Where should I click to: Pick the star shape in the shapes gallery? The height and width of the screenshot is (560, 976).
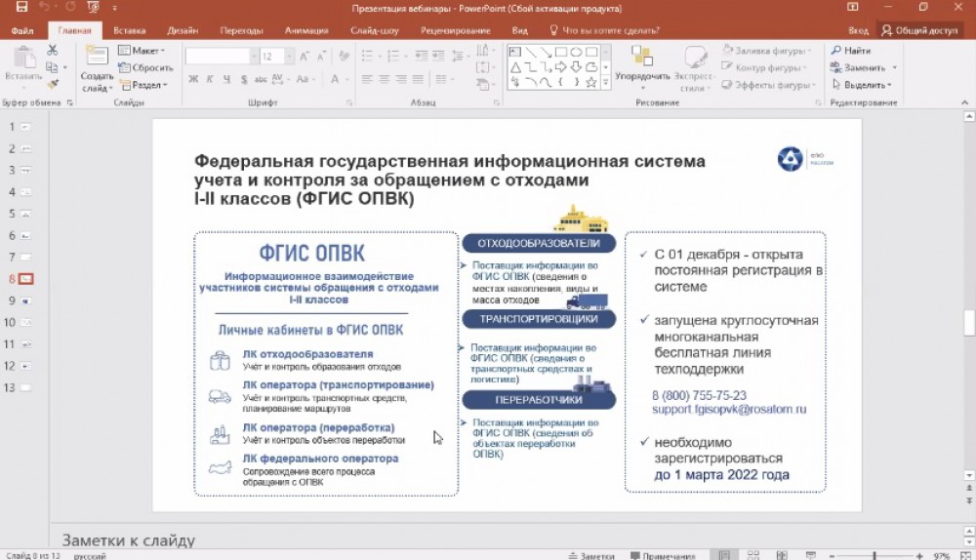click(x=590, y=82)
